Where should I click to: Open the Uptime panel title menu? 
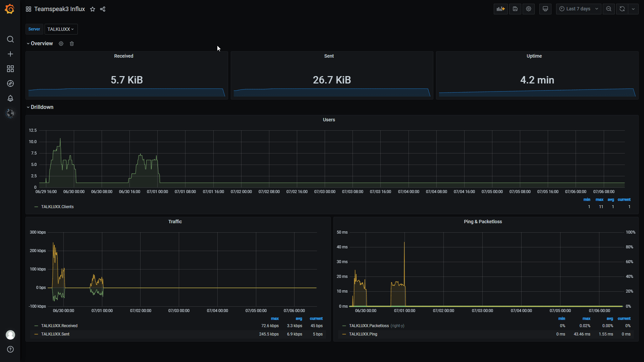pos(534,56)
